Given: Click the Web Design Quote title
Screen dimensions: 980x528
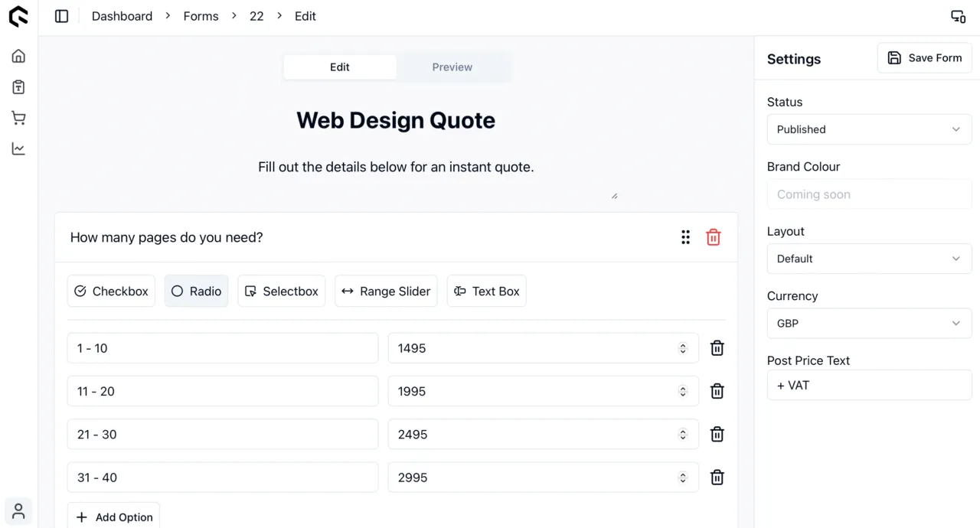Looking at the screenshot, I should tap(396, 120).
